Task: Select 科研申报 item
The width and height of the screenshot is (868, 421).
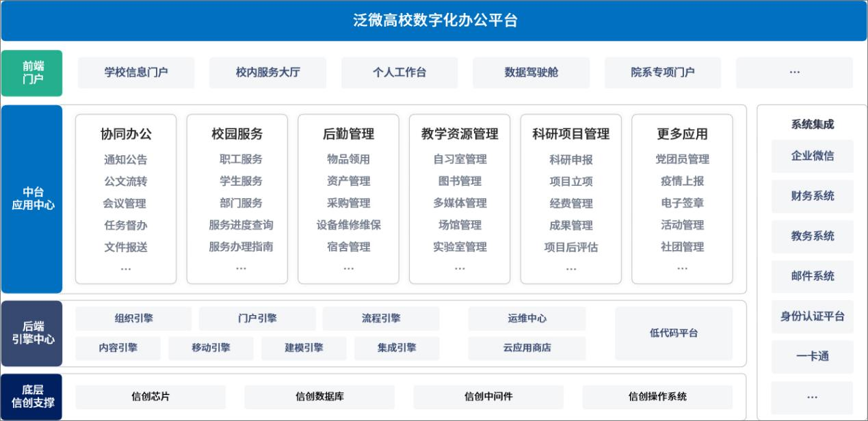Action: point(571,160)
